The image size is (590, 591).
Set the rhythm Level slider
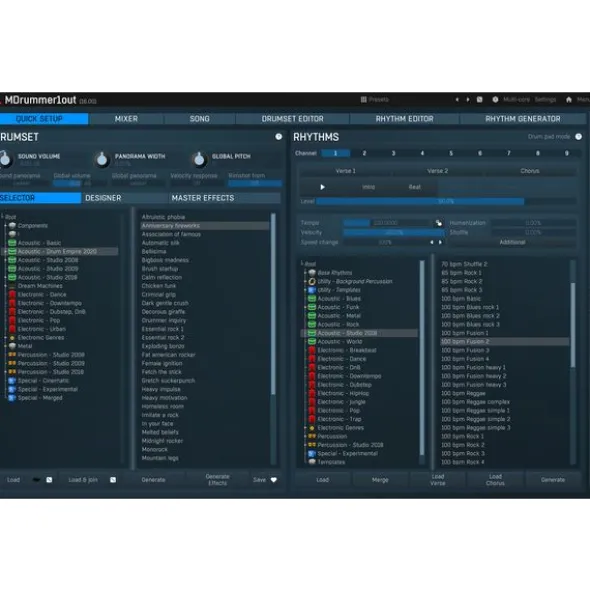[x=446, y=202]
